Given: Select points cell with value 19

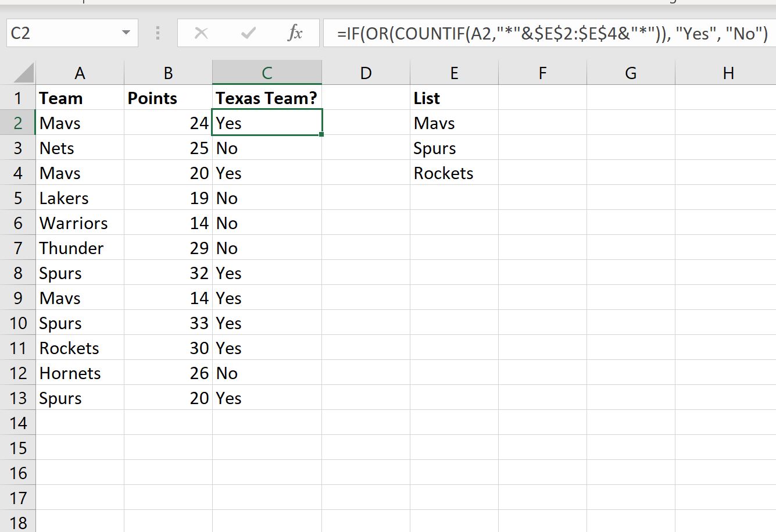Looking at the screenshot, I should click(168, 198).
